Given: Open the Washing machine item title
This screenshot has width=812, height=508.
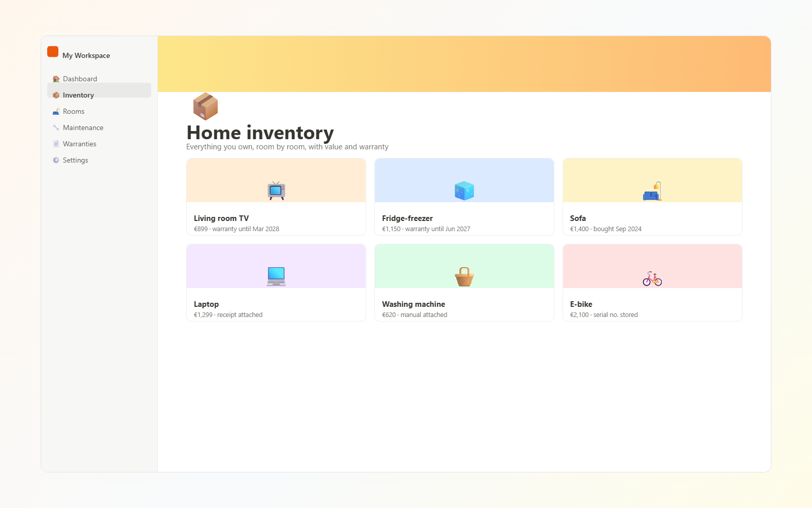Looking at the screenshot, I should click(x=414, y=304).
